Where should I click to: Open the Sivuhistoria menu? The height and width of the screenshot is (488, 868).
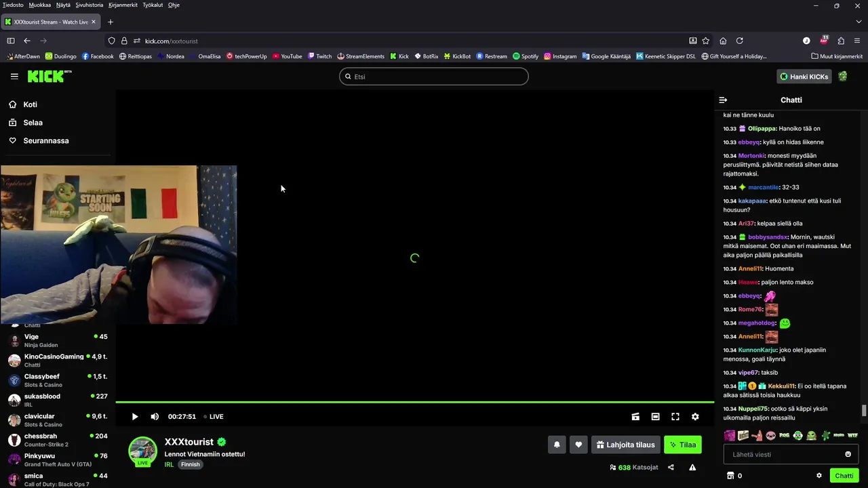tap(90, 5)
